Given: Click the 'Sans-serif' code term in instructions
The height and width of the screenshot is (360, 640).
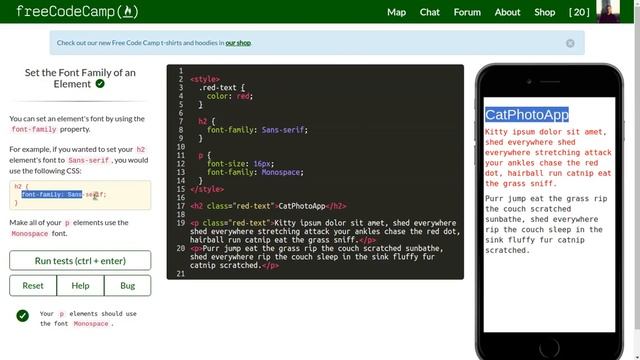Looking at the screenshot, I should (89, 160).
